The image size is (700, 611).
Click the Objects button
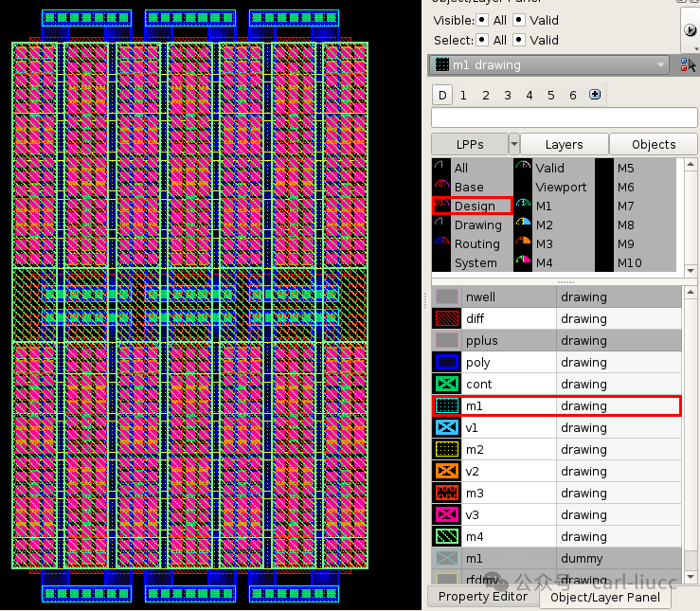654,144
